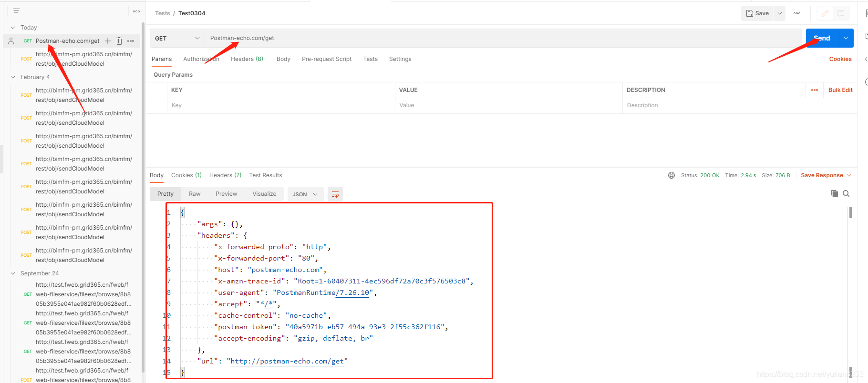Image resolution: width=868 pixels, height=383 pixels.
Task: Click the Tests breadcrumb link
Action: coord(162,13)
